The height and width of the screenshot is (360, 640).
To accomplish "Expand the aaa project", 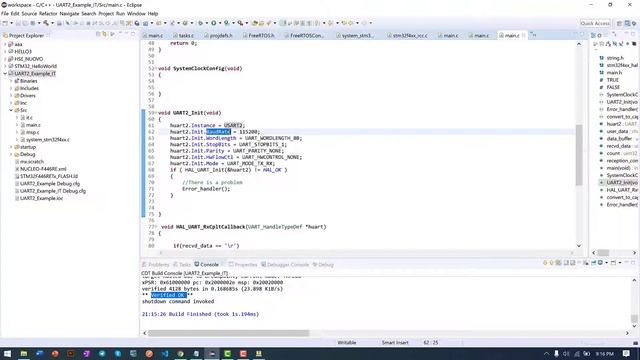I will (x=5, y=44).
